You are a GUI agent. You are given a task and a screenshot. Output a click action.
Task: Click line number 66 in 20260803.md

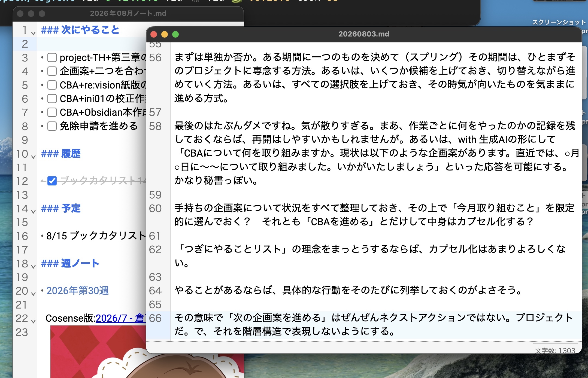coord(155,318)
